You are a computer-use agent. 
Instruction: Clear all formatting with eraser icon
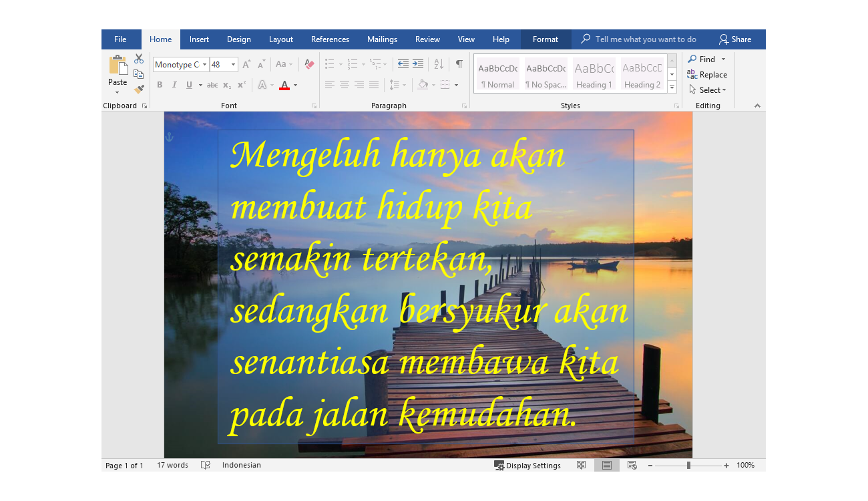309,65
